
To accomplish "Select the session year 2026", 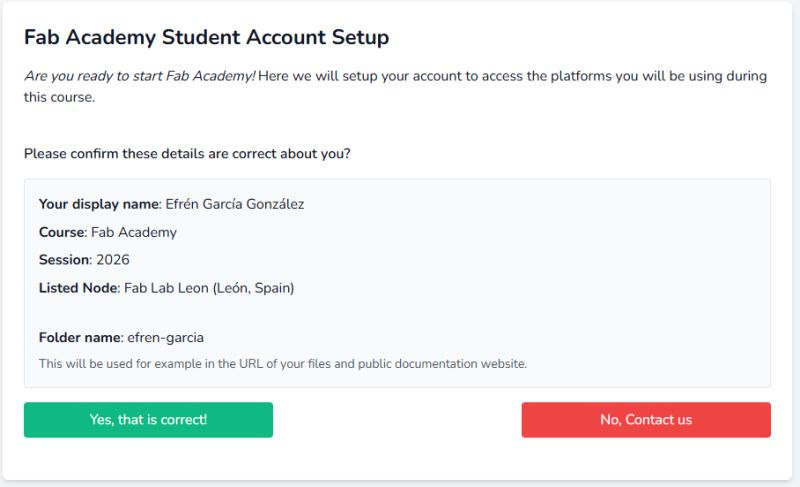I will point(113,260).
